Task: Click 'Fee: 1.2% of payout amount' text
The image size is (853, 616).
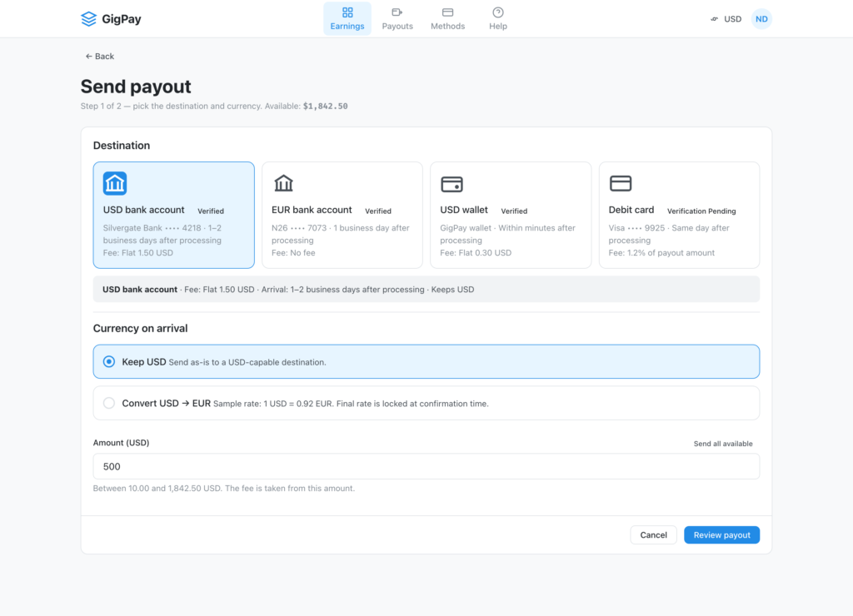Action: 661,253
